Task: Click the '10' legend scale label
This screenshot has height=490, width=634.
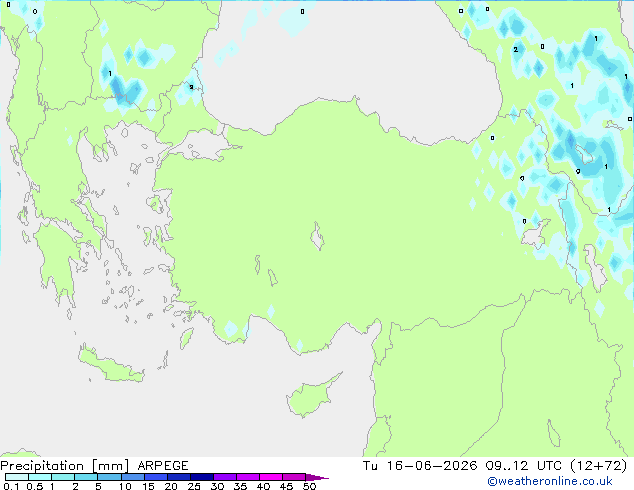Action: coord(125,486)
